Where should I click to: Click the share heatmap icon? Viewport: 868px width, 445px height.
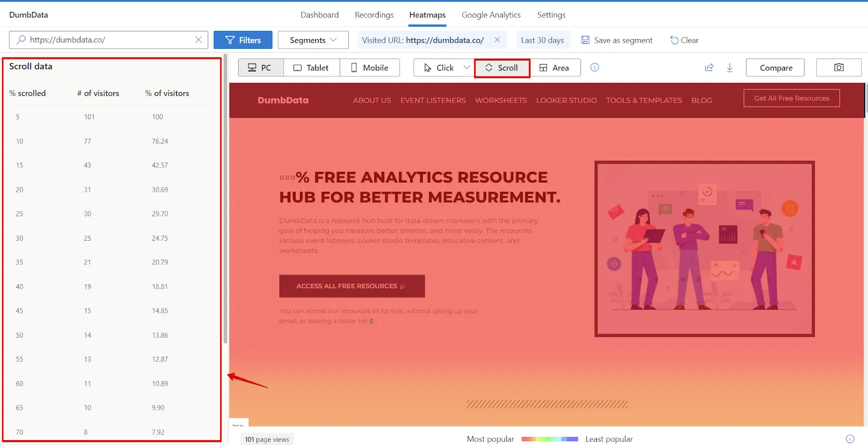point(709,67)
